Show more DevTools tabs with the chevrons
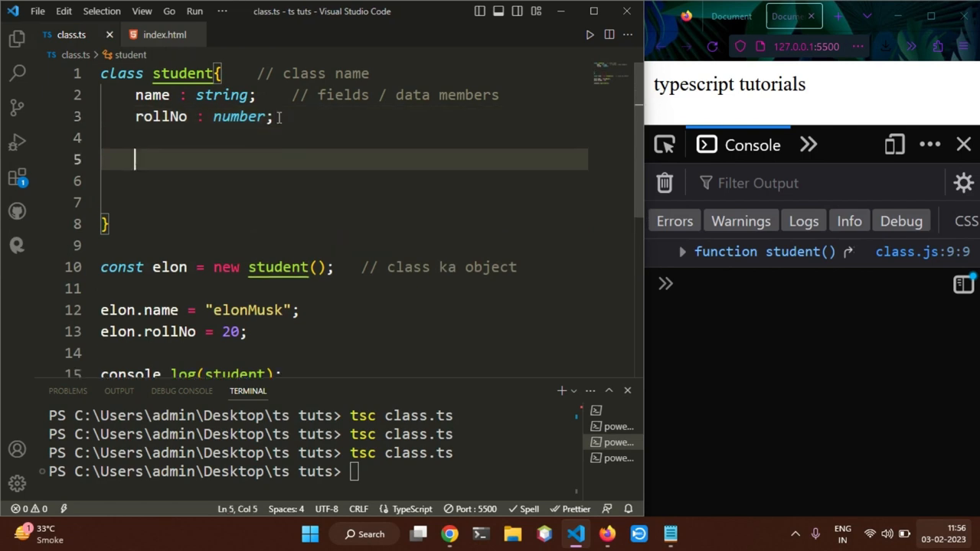Viewport: 980px width, 551px height. click(x=808, y=145)
